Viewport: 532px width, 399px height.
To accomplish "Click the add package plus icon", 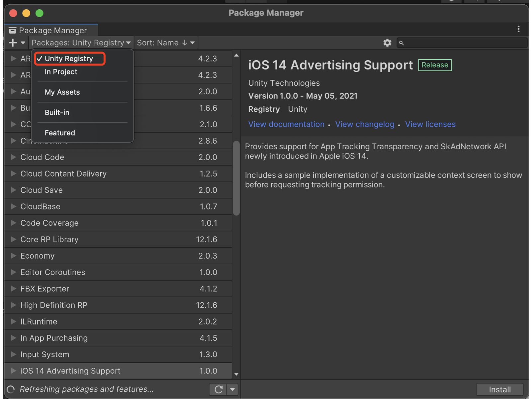I will pos(13,43).
